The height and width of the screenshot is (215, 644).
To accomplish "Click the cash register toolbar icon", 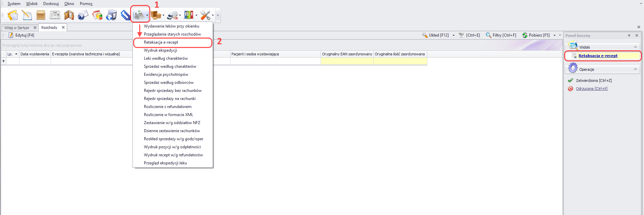I will point(139,15).
